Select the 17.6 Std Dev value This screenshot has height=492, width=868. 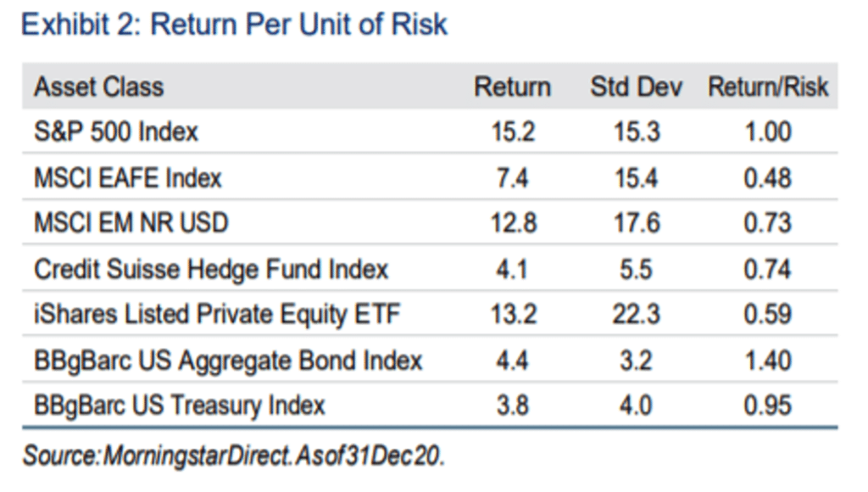point(637,223)
